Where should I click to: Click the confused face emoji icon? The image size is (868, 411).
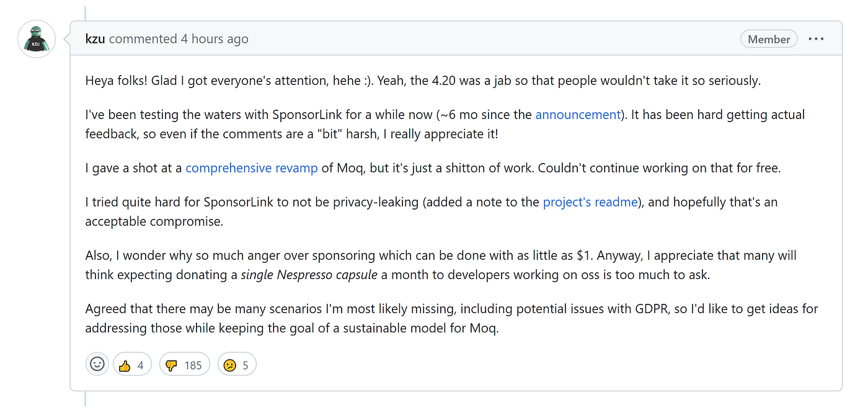[229, 365]
